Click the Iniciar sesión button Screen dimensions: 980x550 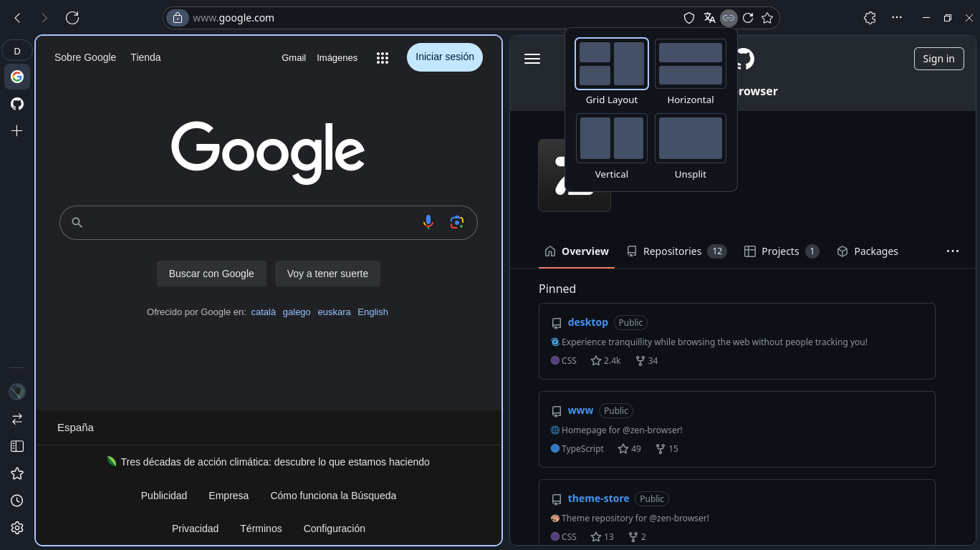[444, 57]
